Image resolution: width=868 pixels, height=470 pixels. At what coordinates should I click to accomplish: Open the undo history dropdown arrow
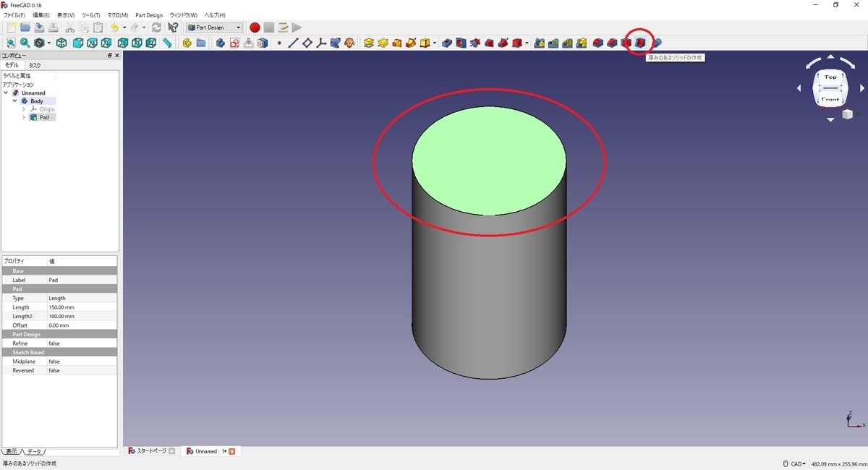(x=124, y=27)
